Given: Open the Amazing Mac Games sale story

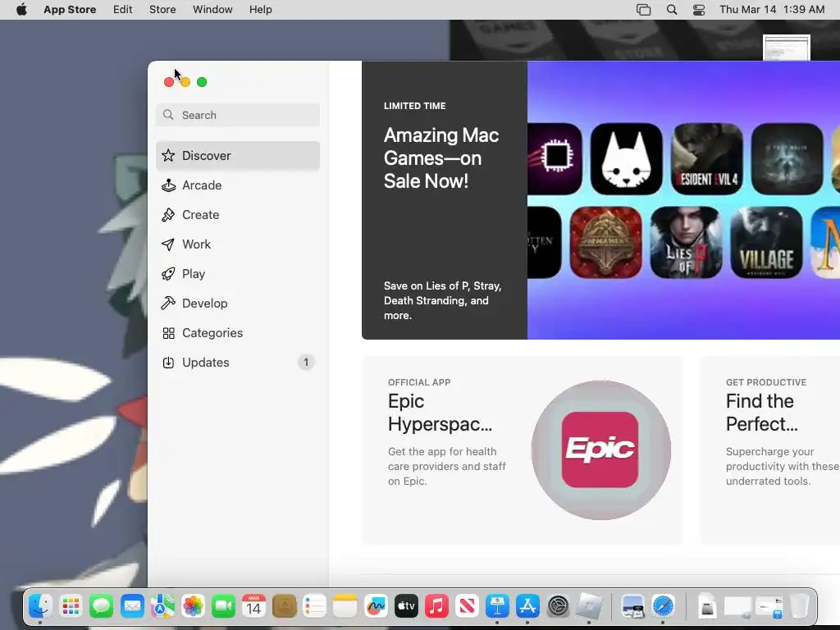Looking at the screenshot, I should coord(600,200).
